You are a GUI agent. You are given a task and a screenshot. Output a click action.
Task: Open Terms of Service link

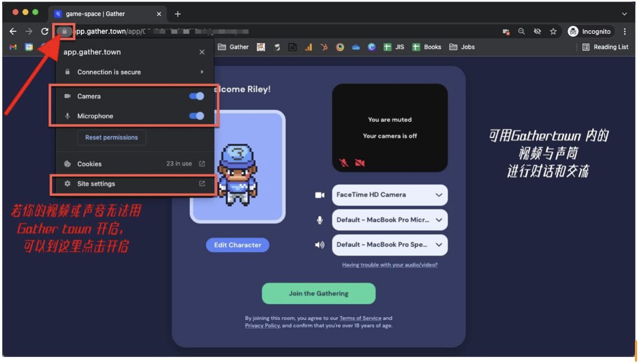pyautogui.click(x=360, y=319)
